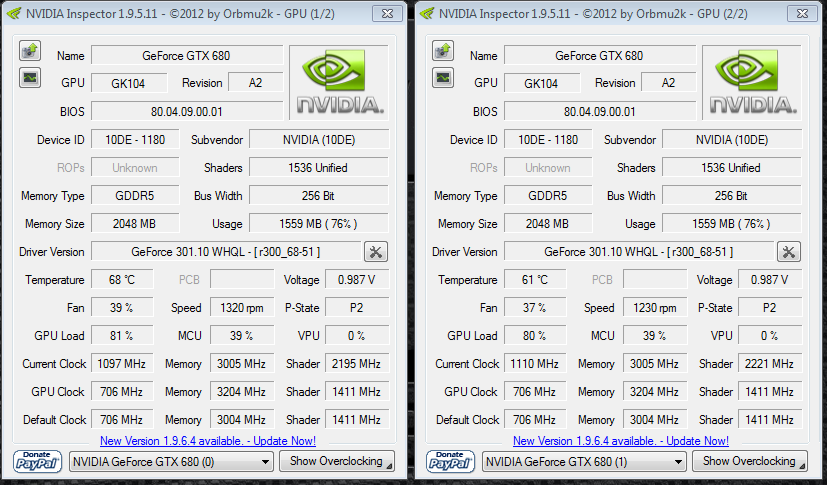Click Bus Width value in GPU (2/2) window

click(732, 196)
